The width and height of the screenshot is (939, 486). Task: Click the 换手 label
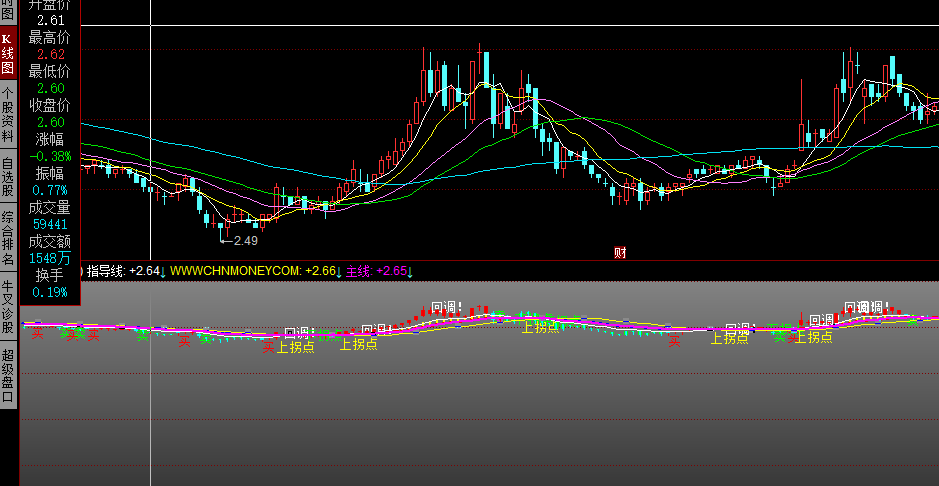(x=50, y=276)
